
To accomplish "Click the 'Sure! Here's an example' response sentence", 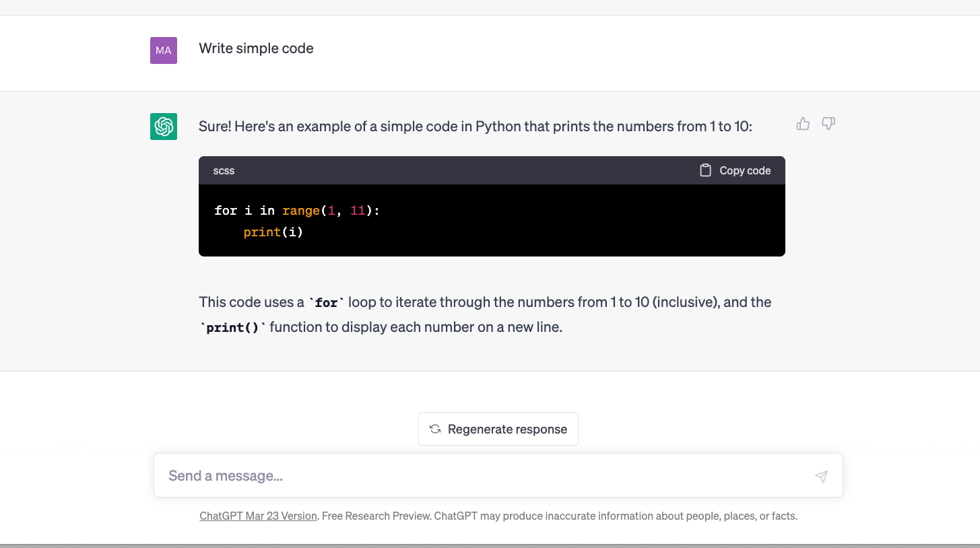I will [475, 127].
